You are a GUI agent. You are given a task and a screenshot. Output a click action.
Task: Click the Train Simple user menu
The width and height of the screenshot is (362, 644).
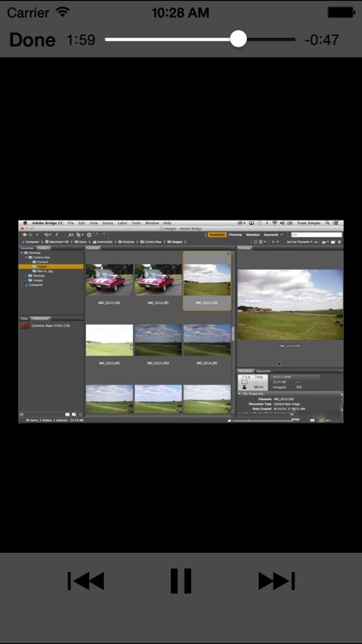click(x=308, y=223)
